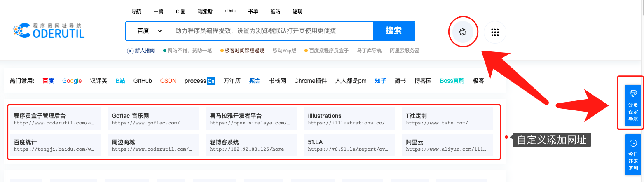Open the 瑞索斯 tab

tap(205, 12)
